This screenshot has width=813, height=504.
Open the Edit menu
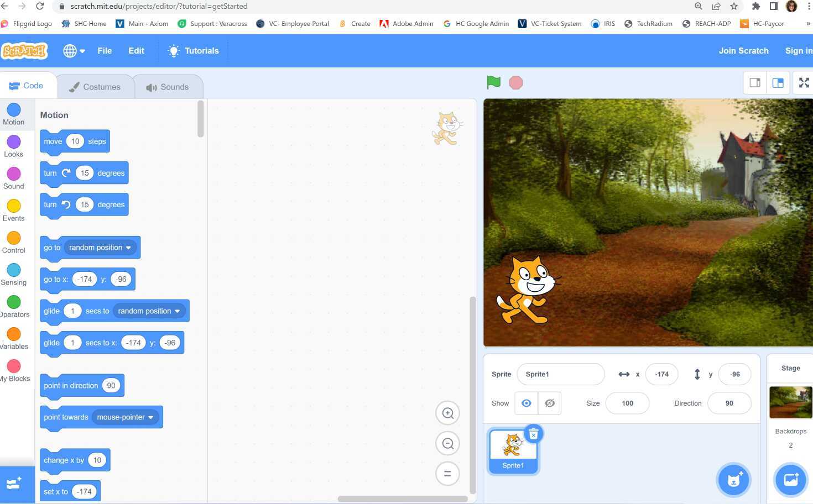[x=136, y=51]
